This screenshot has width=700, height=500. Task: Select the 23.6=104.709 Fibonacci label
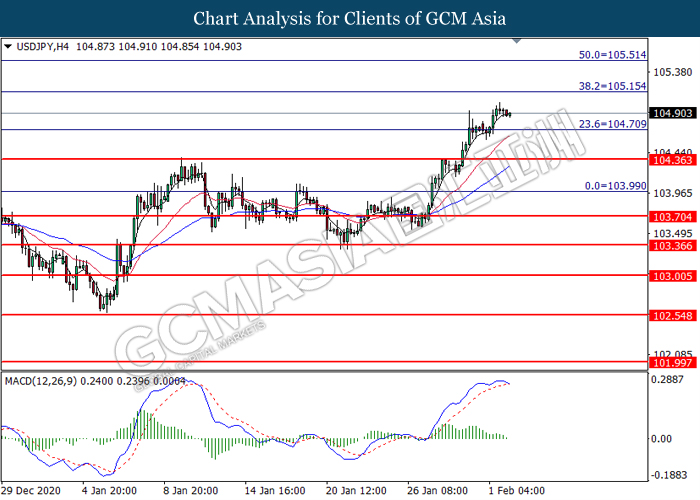click(612, 124)
